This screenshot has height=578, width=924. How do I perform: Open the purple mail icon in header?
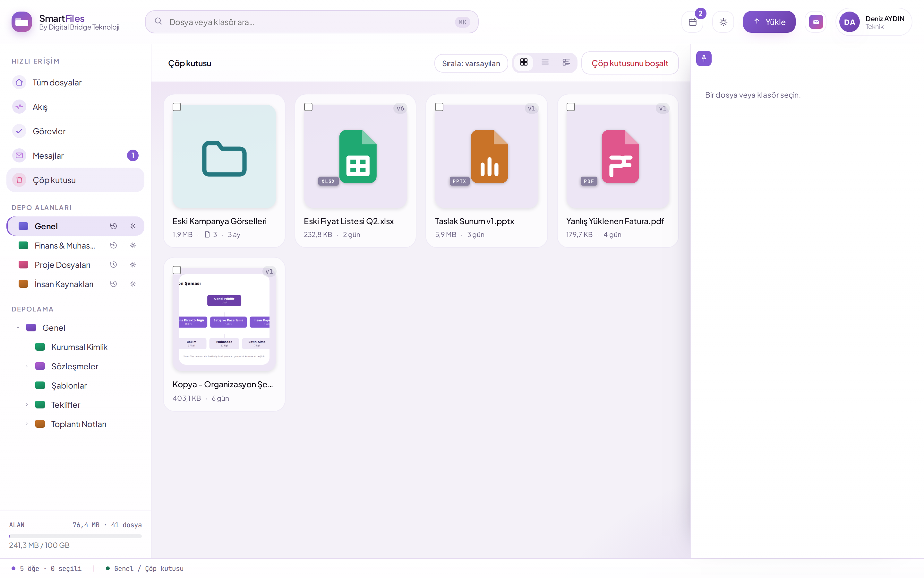816,22
